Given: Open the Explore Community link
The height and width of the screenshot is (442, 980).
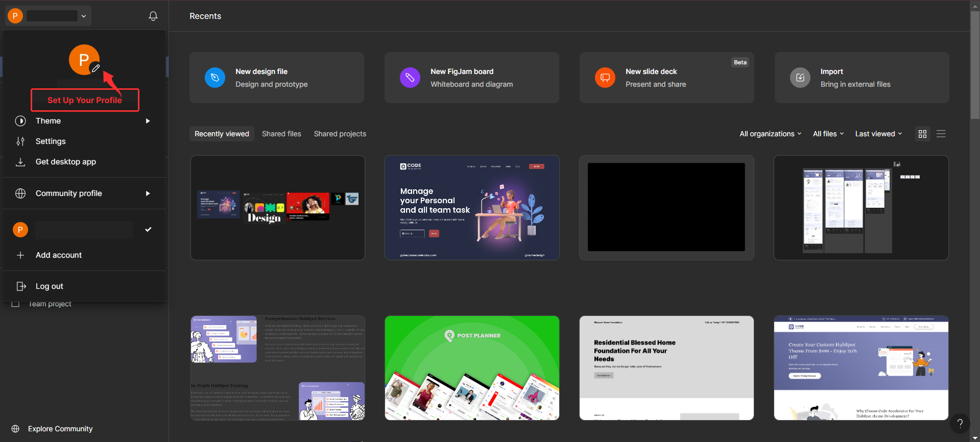Looking at the screenshot, I should coord(60,429).
